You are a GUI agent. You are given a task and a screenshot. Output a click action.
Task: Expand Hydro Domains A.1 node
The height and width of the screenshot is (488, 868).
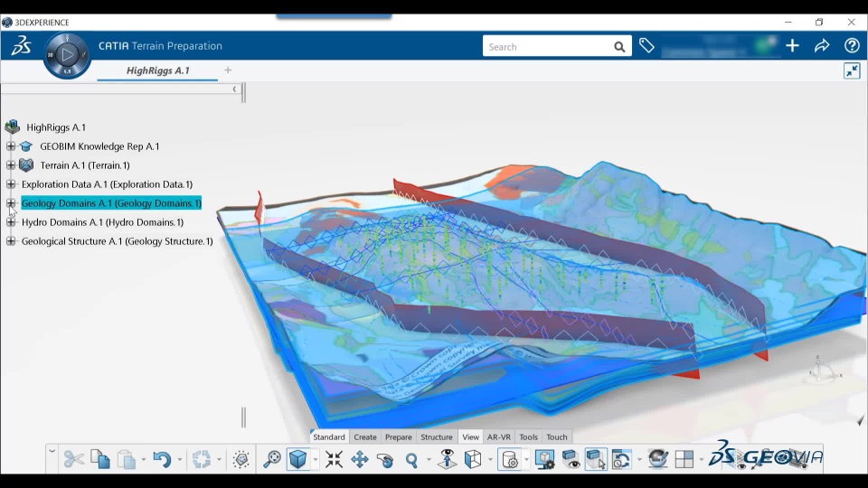(11, 222)
